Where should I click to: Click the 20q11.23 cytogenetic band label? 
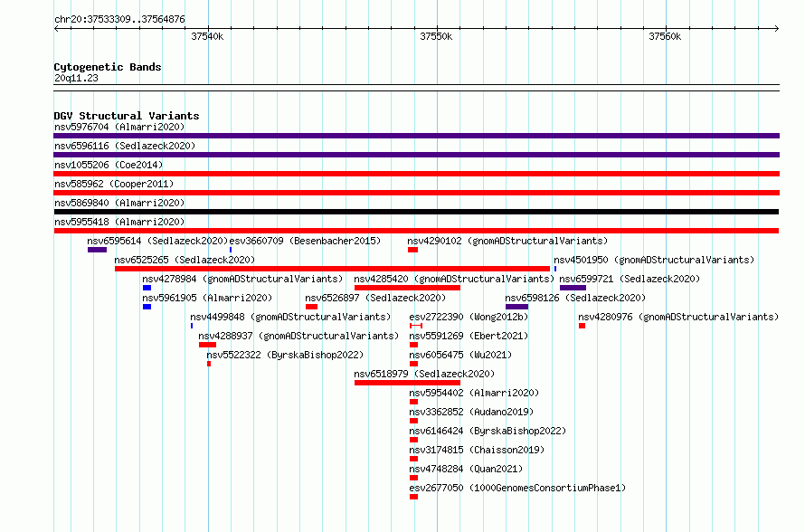coord(76,78)
